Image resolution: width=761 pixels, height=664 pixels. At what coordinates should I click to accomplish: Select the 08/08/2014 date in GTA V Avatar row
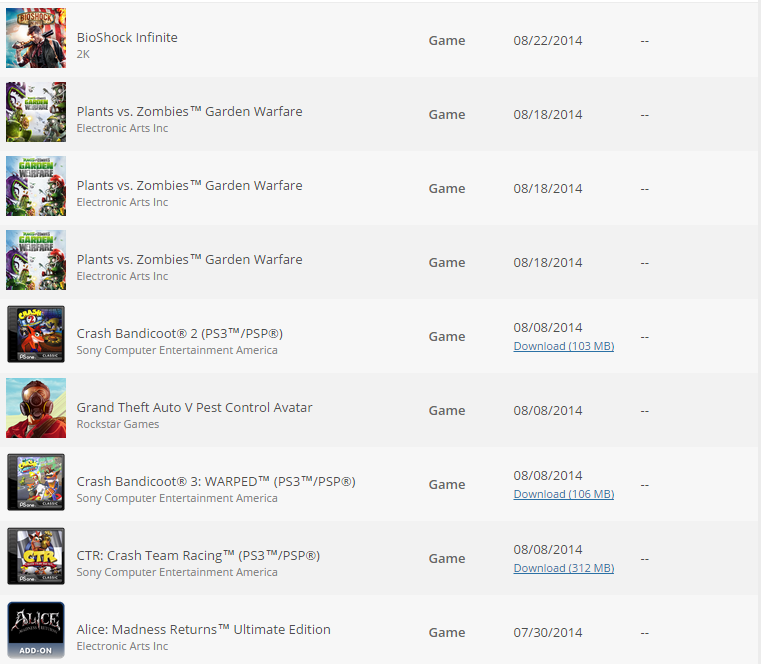click(548, 411)
